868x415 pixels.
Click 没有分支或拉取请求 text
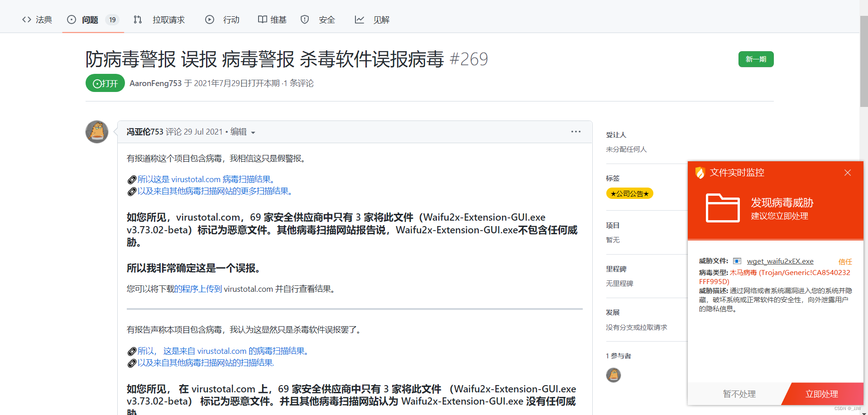637,328
